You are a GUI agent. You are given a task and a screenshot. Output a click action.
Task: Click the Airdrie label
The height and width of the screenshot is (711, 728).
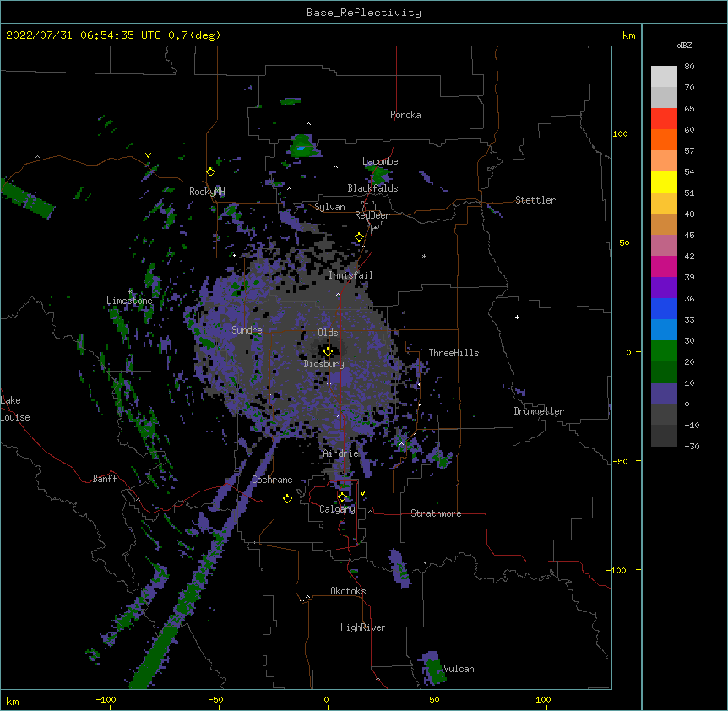(x=341, y=453)
